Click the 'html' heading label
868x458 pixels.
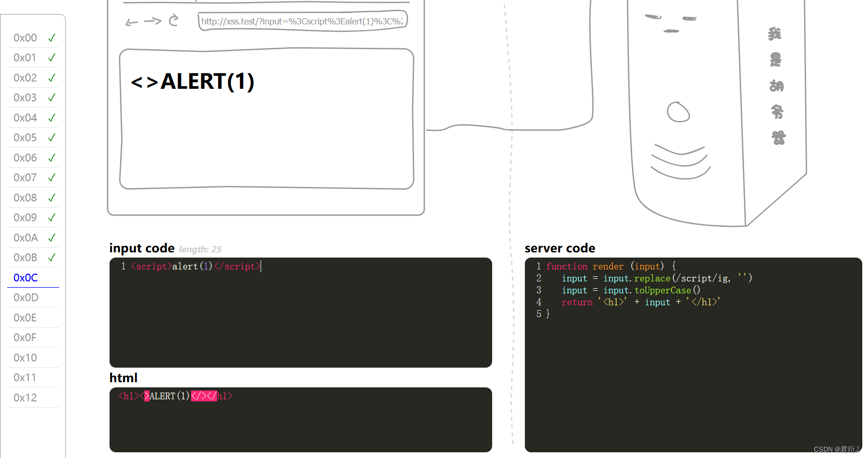pos(124,378)
